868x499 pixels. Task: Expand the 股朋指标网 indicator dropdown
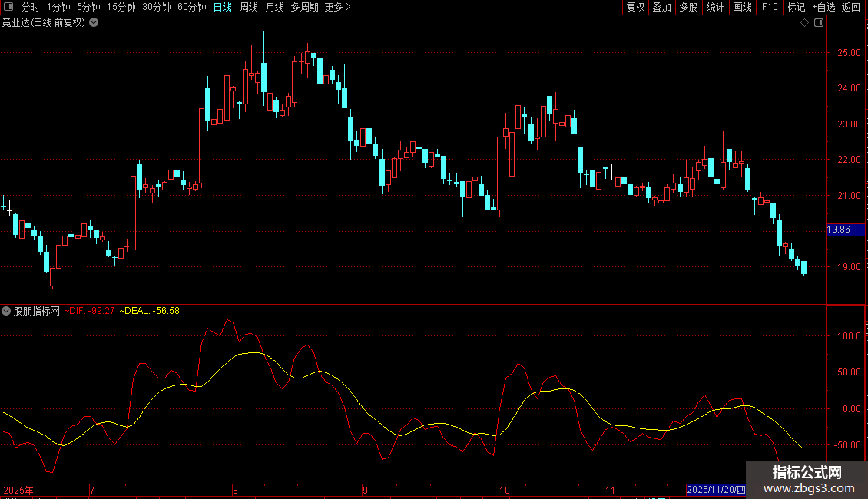tap(6, 311)
